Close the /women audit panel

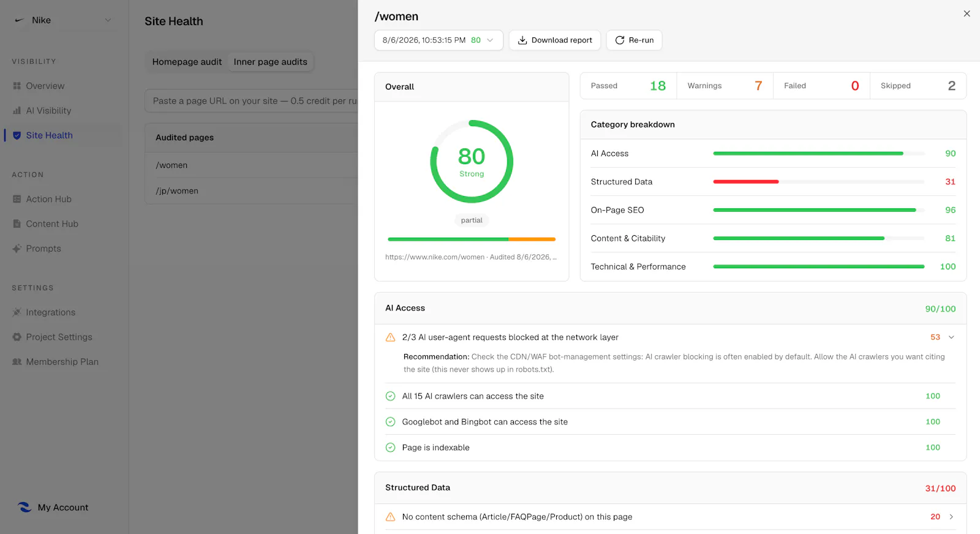pyautogui.click(x=967, y=13)
